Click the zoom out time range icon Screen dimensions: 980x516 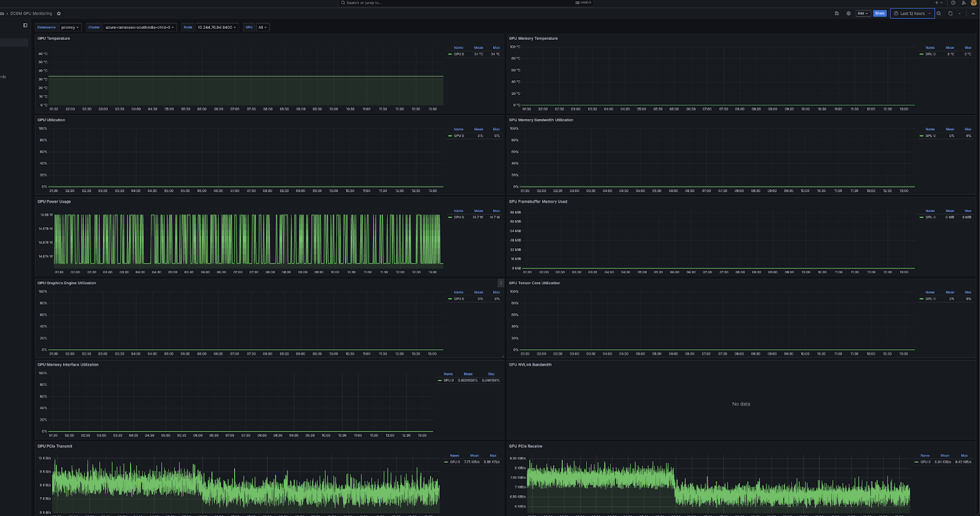click(939, 13)
